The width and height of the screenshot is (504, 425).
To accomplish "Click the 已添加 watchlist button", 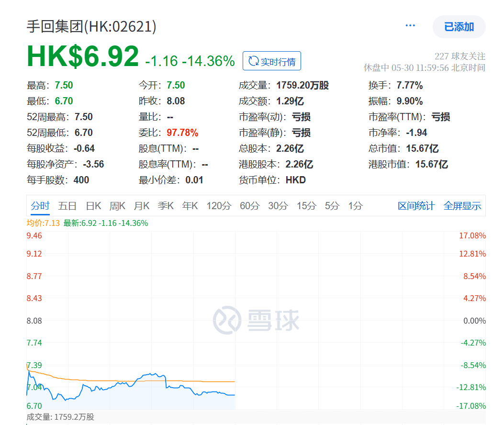I will click(459, 27).
